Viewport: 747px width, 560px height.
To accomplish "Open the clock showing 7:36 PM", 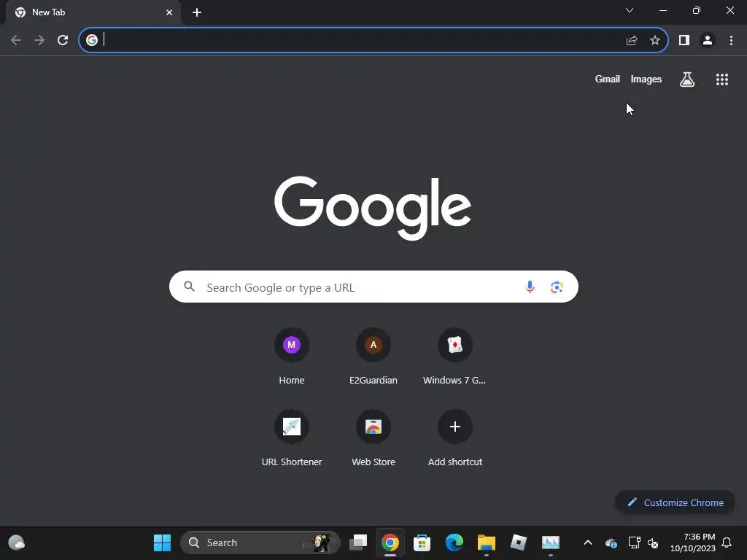I will pyautogui.click(x=693, y=542).
